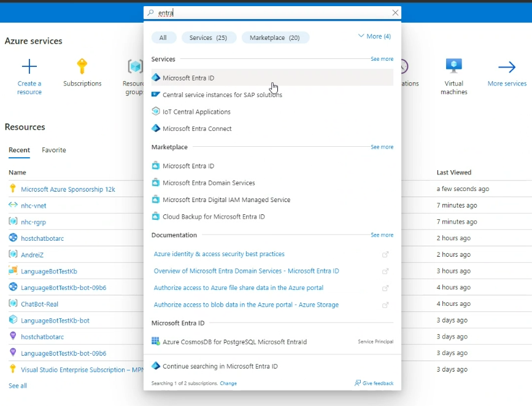Open Microsoft Entra ID service result
Viewport: 532px width, 406px height.
tap(272, 78)
